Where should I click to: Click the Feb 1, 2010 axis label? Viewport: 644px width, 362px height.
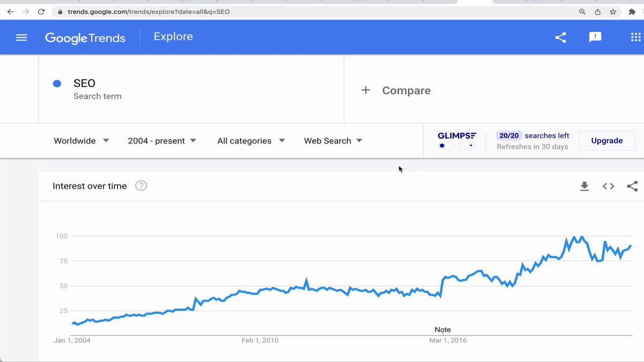pyautogui.click(x=260, y=340)
